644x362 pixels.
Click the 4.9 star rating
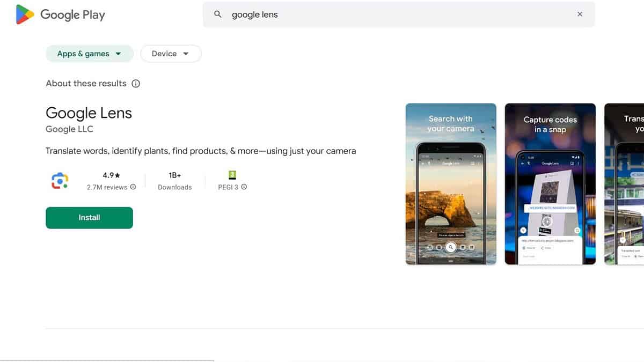[111, 175]
